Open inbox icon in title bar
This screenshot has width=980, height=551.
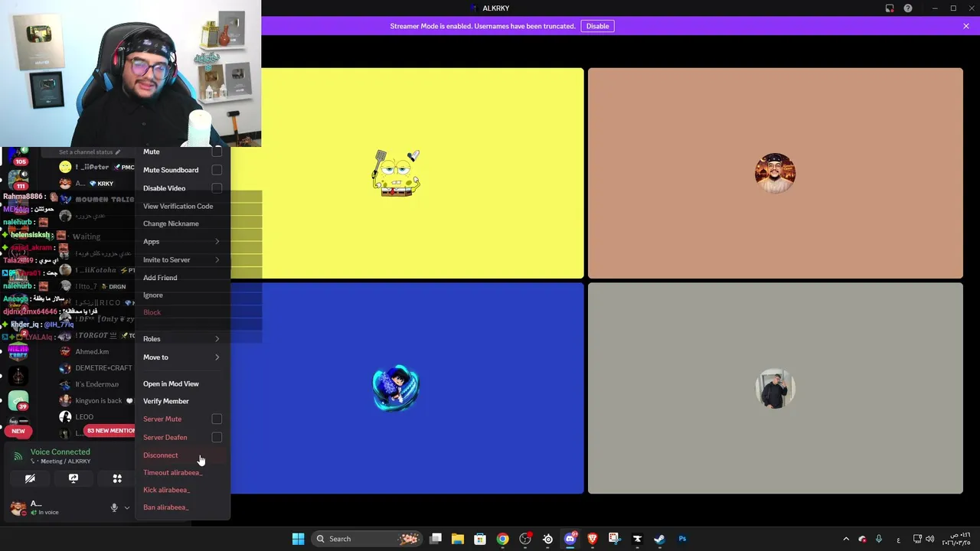(890, 8)
